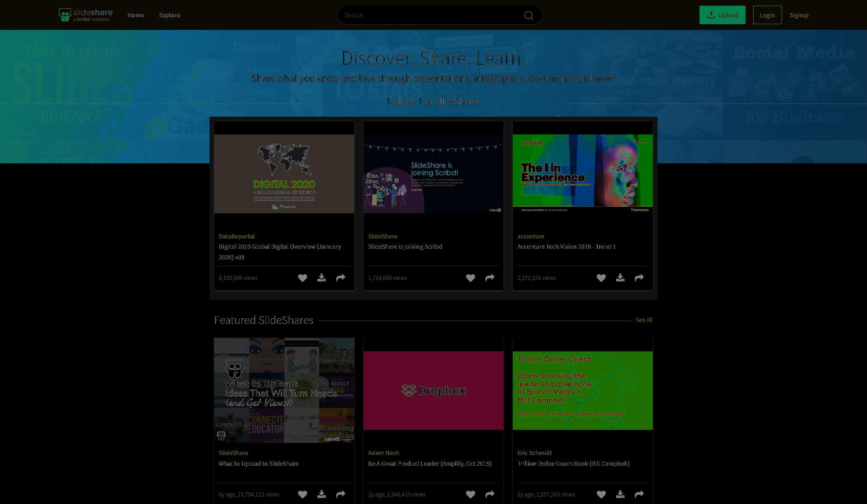The image size is (867, 504).
Task: Download the Accenture Tech Vision 2020 slideshow
Action: pos(620,278)
